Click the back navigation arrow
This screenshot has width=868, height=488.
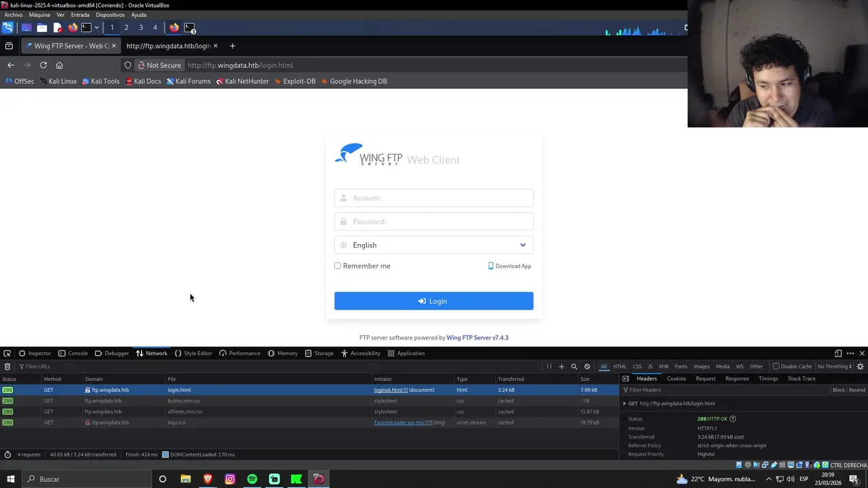coord(11,65)
